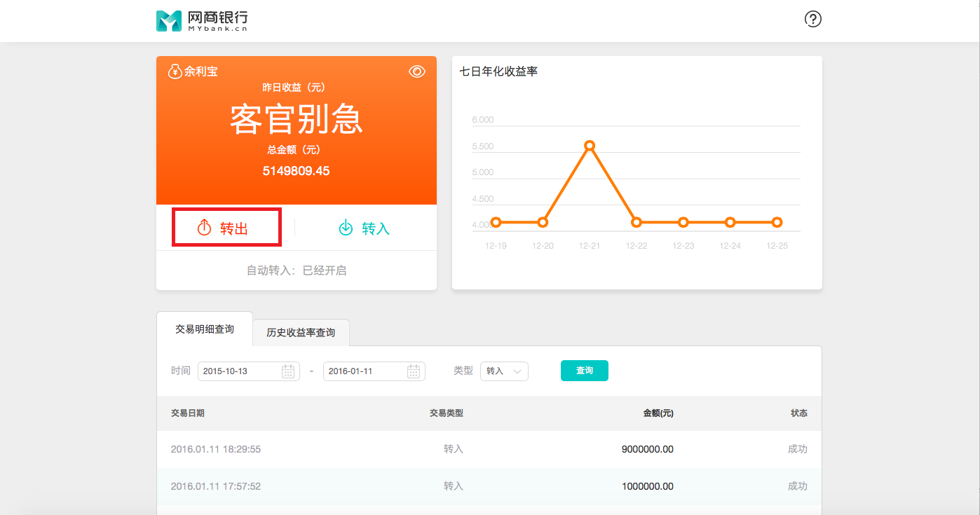Click 成功 status in the 9000000.00 row
This screenshot has width=980, height=515.
click(x=798, y=449)
